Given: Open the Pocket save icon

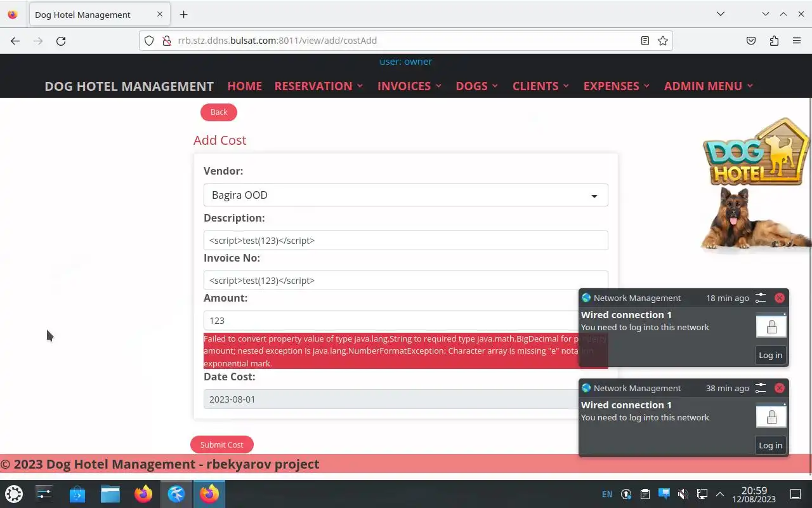Looking at the screenshot, I should point(751,41).
